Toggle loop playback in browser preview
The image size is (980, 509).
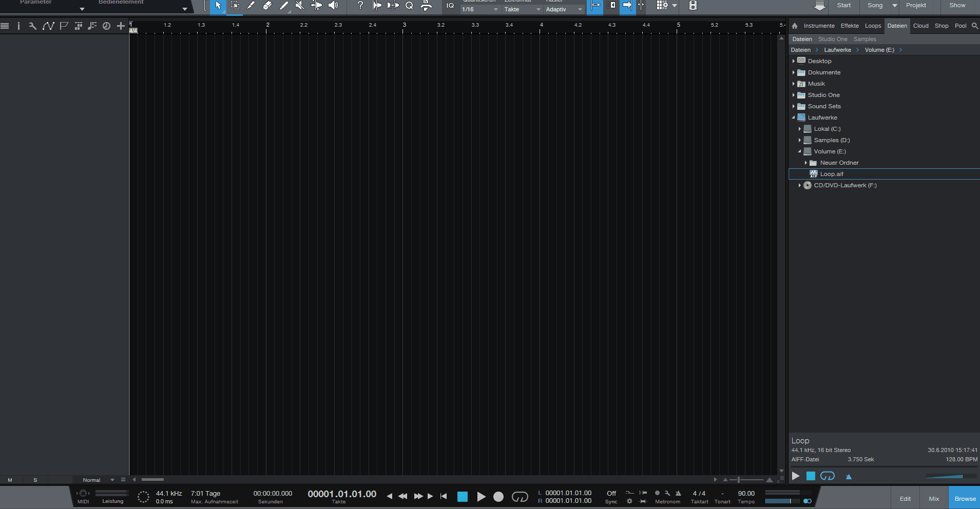[827, 476]
